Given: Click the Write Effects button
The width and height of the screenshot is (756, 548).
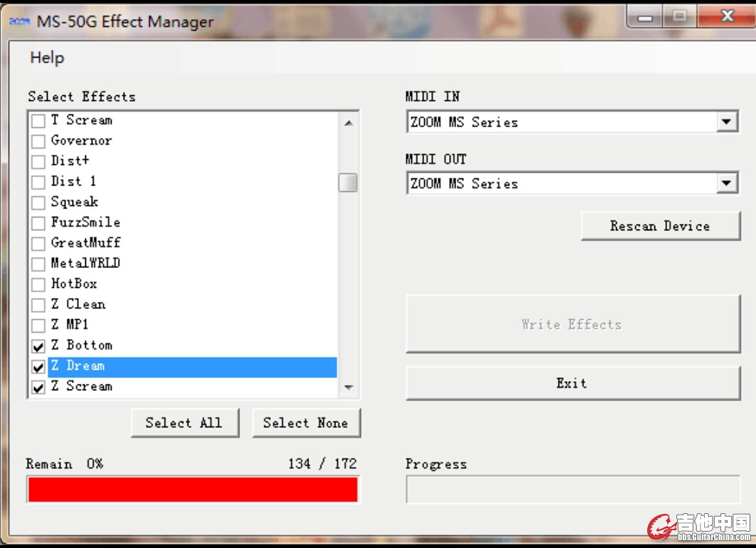Looking at the screenshot, I should [x=573, y=324].
